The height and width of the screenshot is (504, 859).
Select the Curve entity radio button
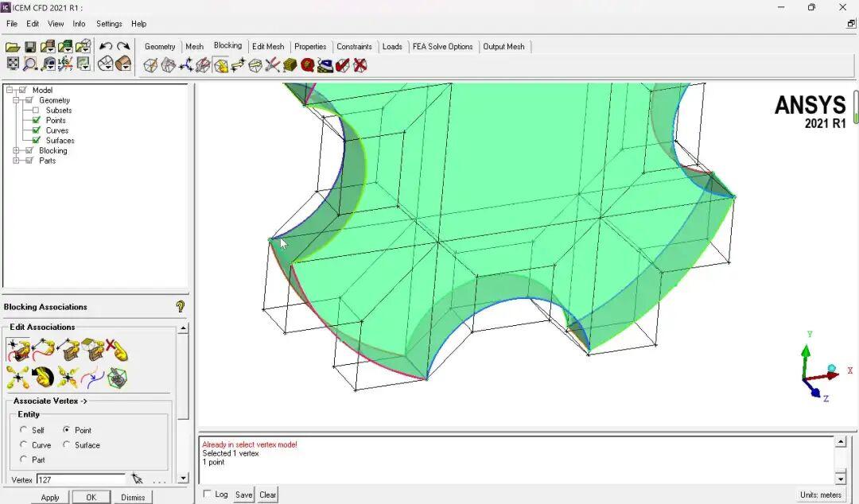24,445
